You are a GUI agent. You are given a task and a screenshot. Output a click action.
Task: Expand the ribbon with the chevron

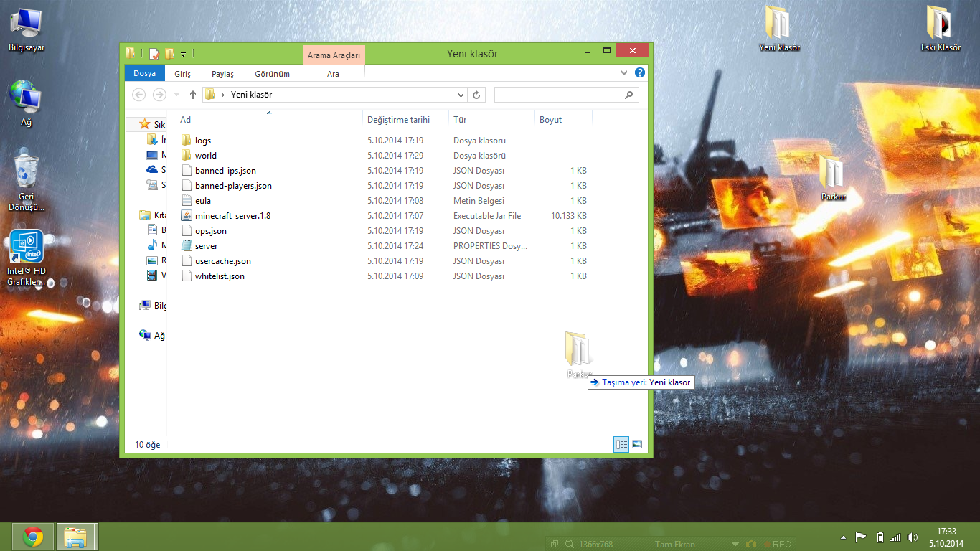point(623,73)
